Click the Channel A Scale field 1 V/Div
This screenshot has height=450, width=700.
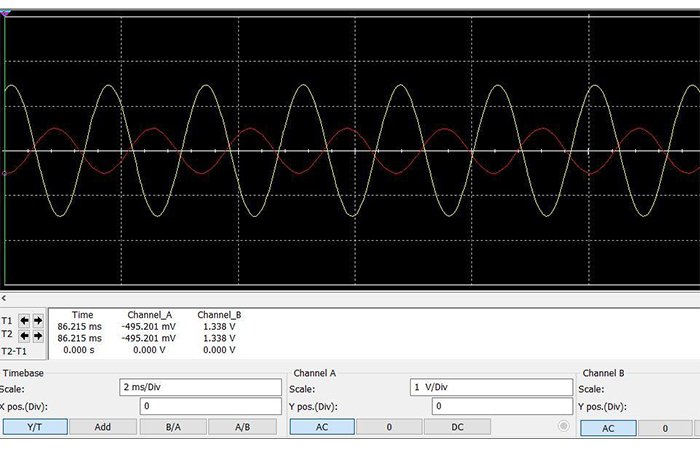point(492,387)
